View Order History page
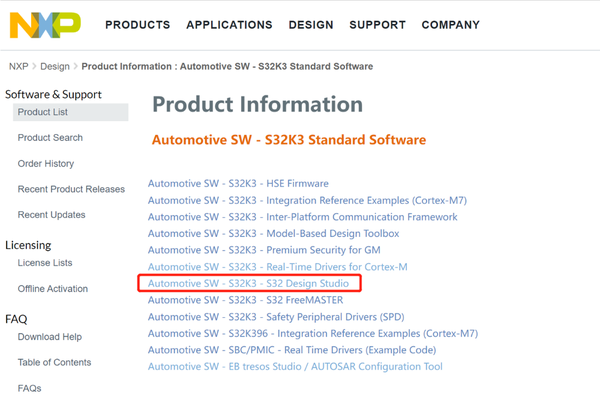Screen dimensions: 600x403 pyautogui.click(x=46, y=163)
